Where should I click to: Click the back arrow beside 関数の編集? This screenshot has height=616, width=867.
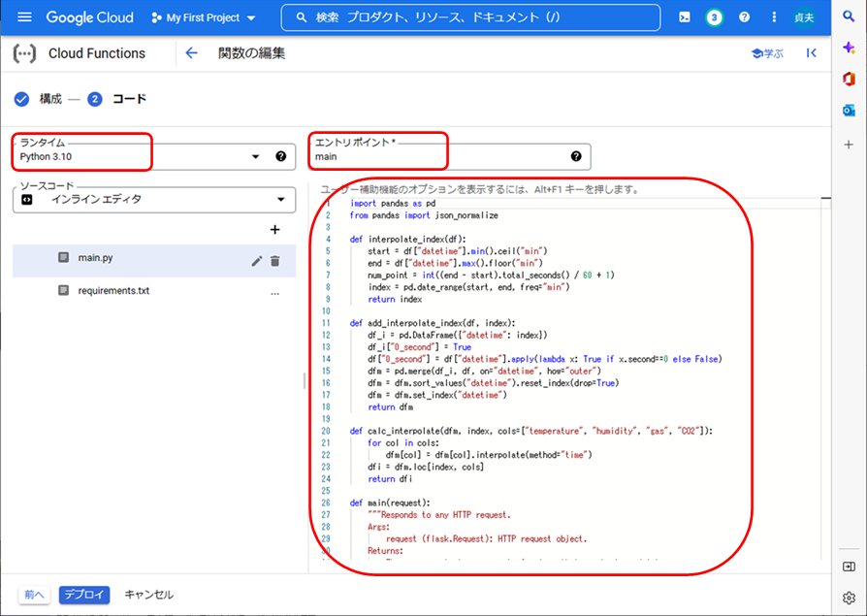[x=191, y=53]
